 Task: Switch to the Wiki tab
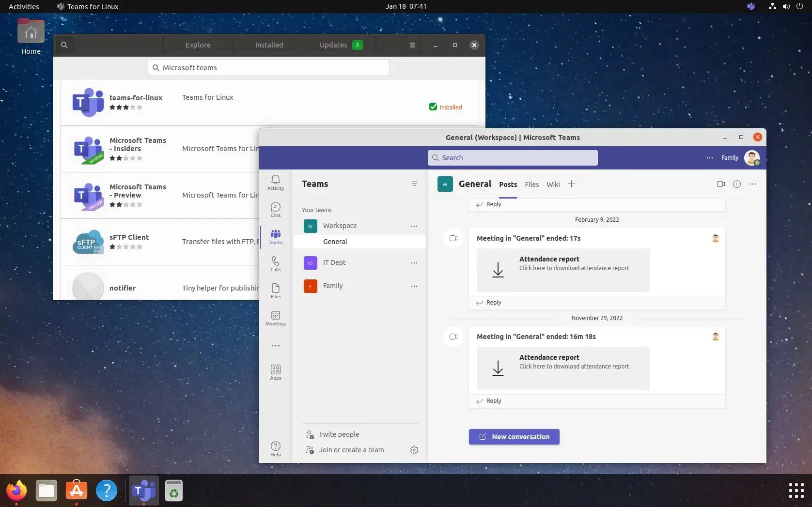coord(553,184)
